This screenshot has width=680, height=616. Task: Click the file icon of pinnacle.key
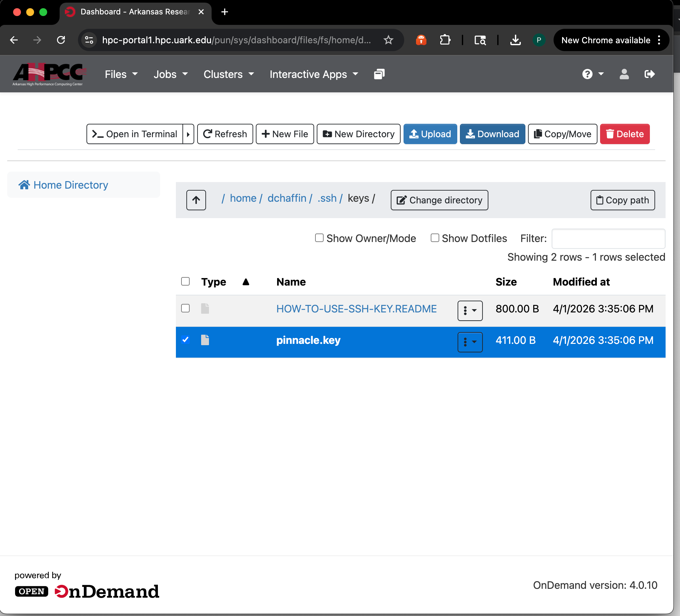[x=205, y=340]
